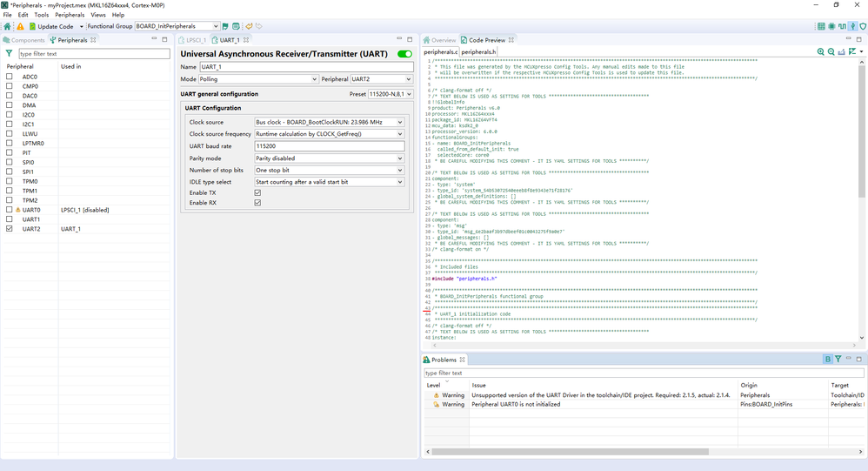The image size is (868, 471).
Task: Open the Peripherals tool USB icon
Action: pos(853,26)
